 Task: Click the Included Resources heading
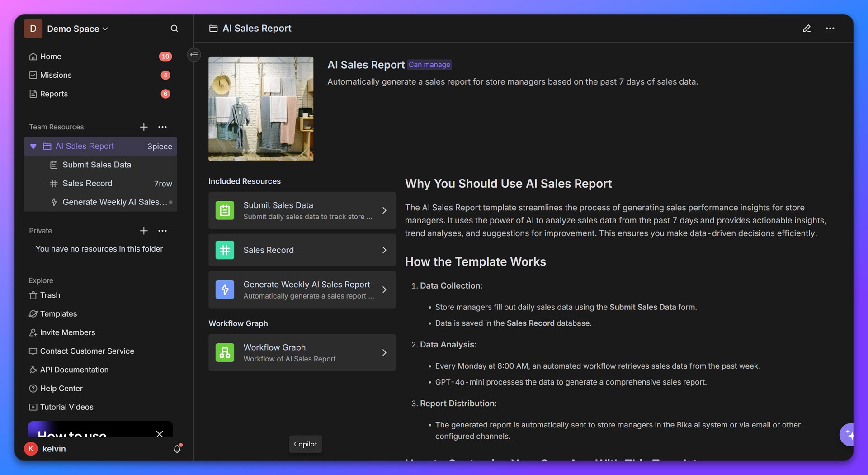[x=245, y=181]
